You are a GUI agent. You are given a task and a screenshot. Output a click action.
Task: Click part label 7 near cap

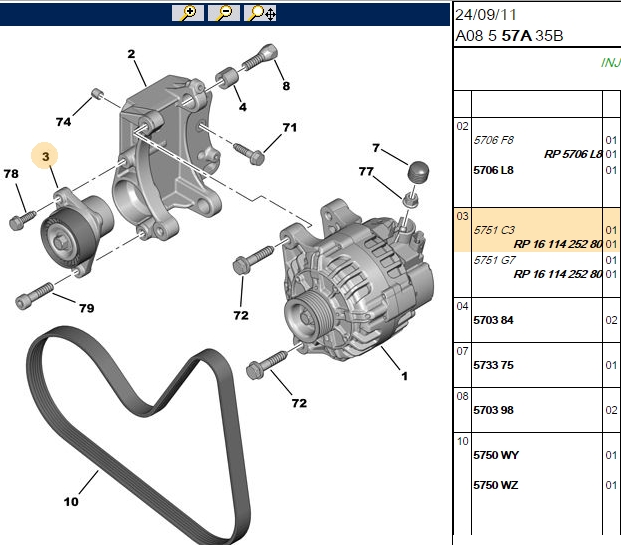pos(376,148)
